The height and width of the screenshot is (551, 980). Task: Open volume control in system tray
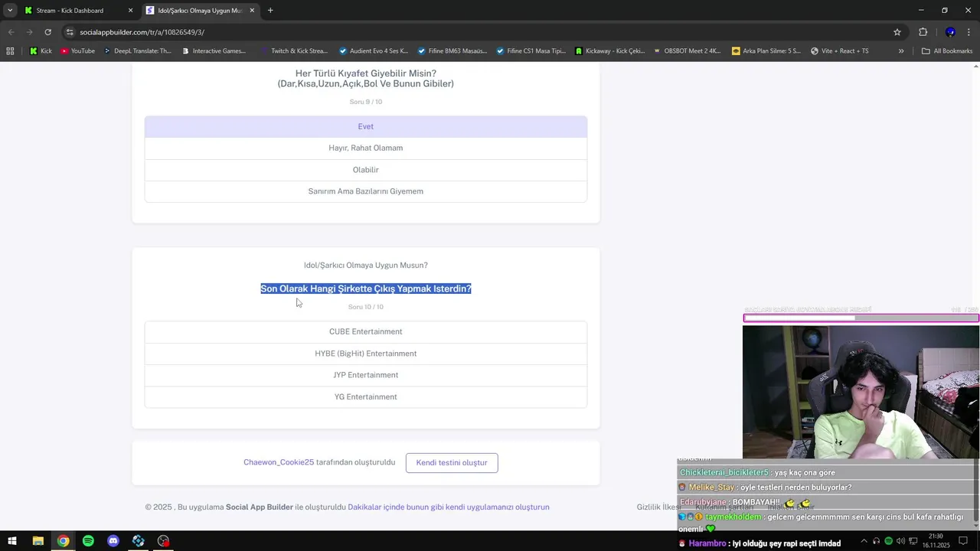(900, 541)
